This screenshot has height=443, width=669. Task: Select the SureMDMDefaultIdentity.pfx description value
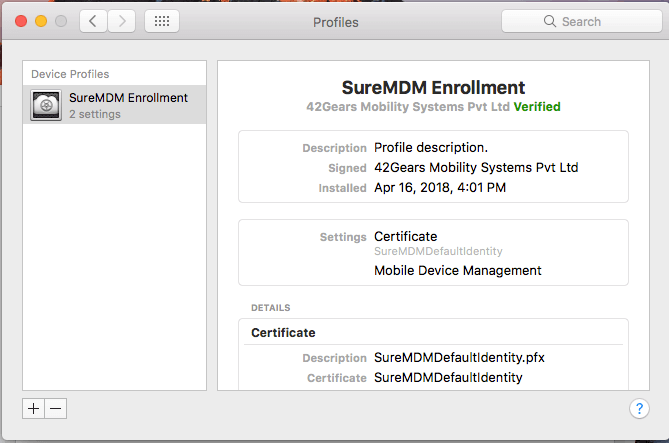coord(459,357)
